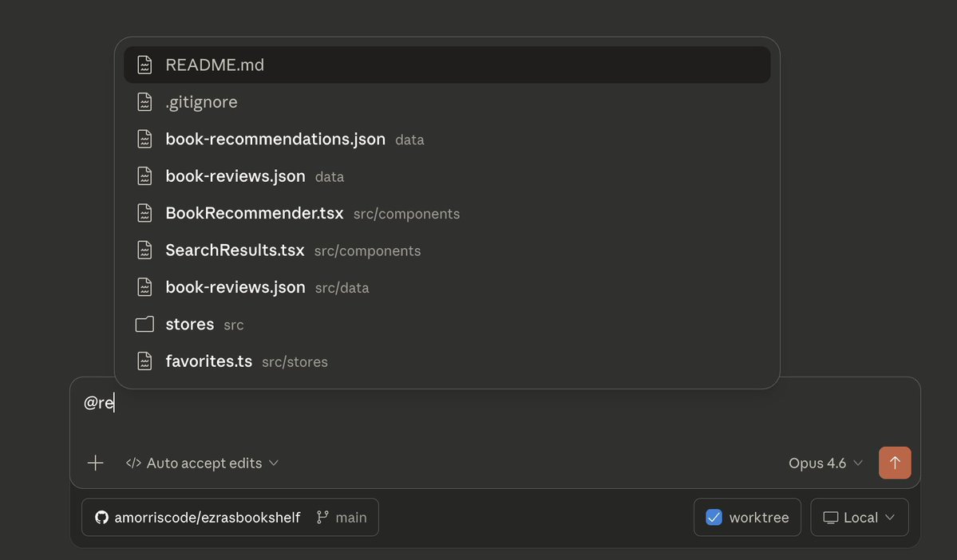The height and width of the screenshot is (560, 957).
Task: Pick book-recommendations.json in data folder
Action: [x=447, y=139]
